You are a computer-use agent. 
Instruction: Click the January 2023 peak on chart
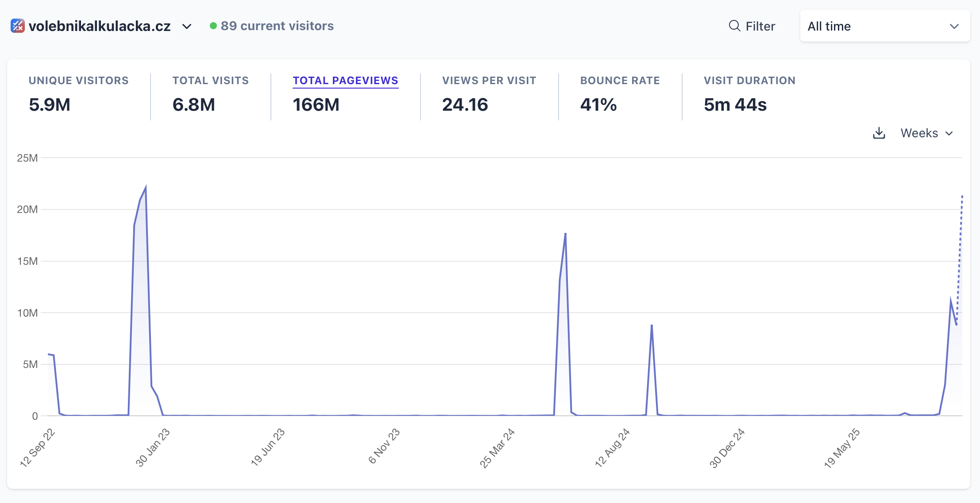point(145,189)
